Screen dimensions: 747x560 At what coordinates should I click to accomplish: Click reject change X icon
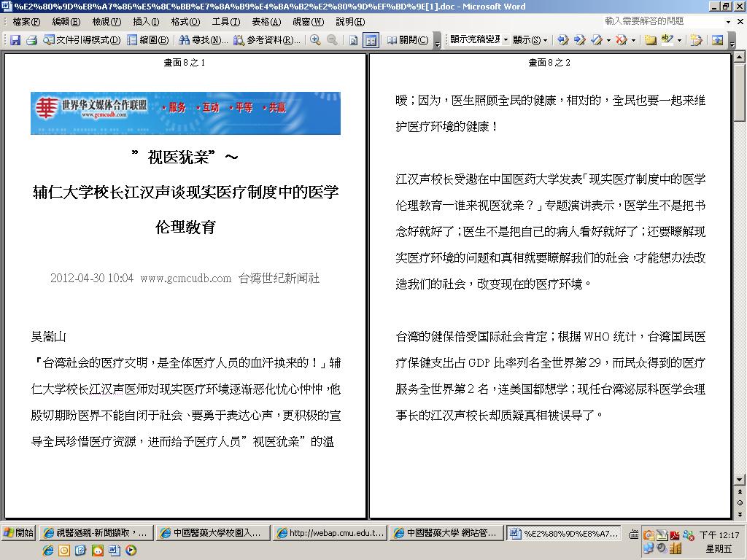point(621,40)
